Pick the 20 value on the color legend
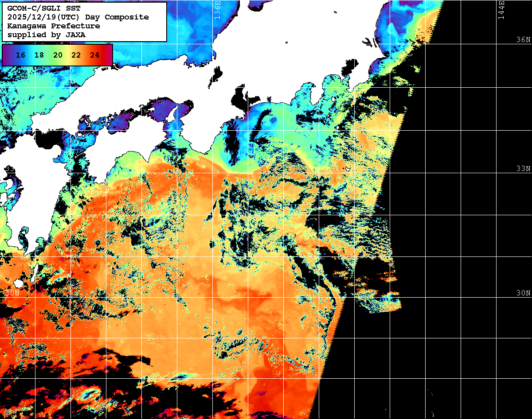The height and width of the screenshot is (419, 532). (x=57, y=55)
